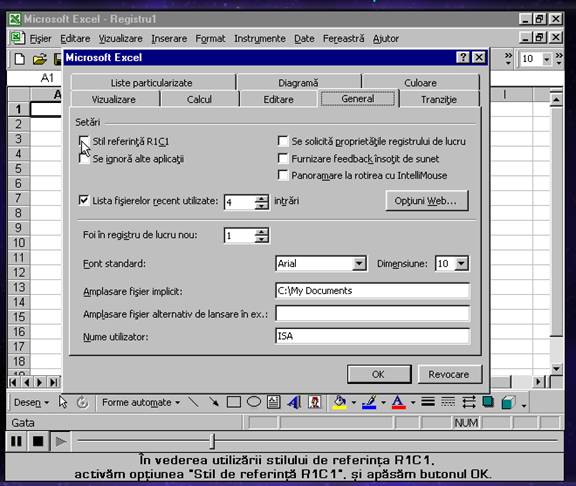The image size is (576, 486).
Task: Open the Culoare tab
Action: tap(420, 83)
